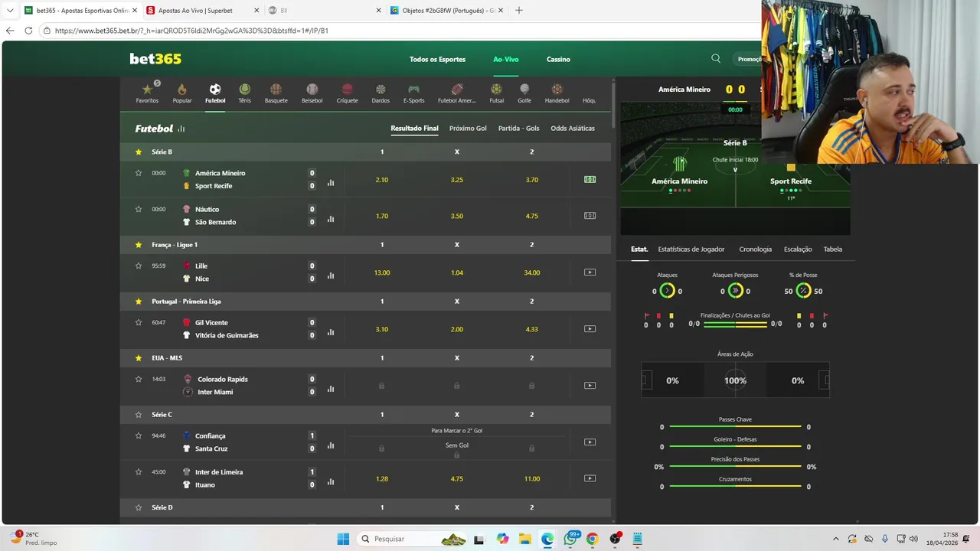Collapse the França - Ligue 1 header

[365, 245]
